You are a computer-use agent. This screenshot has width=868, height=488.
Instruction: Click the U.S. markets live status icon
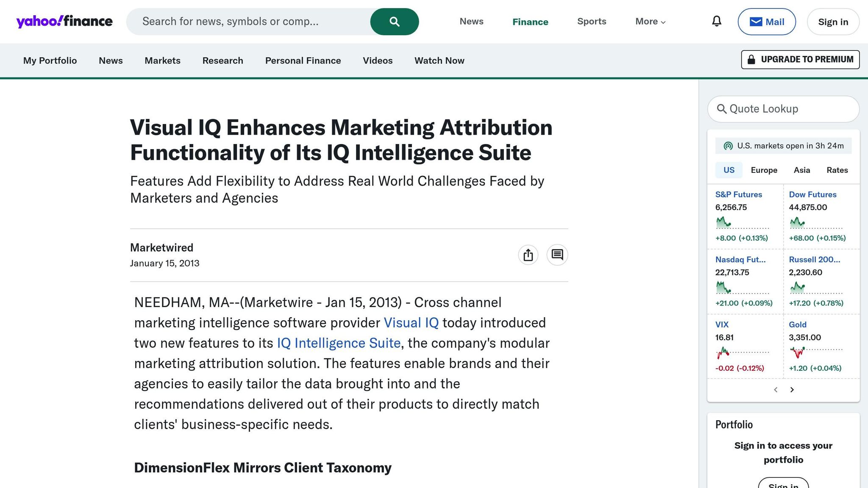tap(728, 146)
